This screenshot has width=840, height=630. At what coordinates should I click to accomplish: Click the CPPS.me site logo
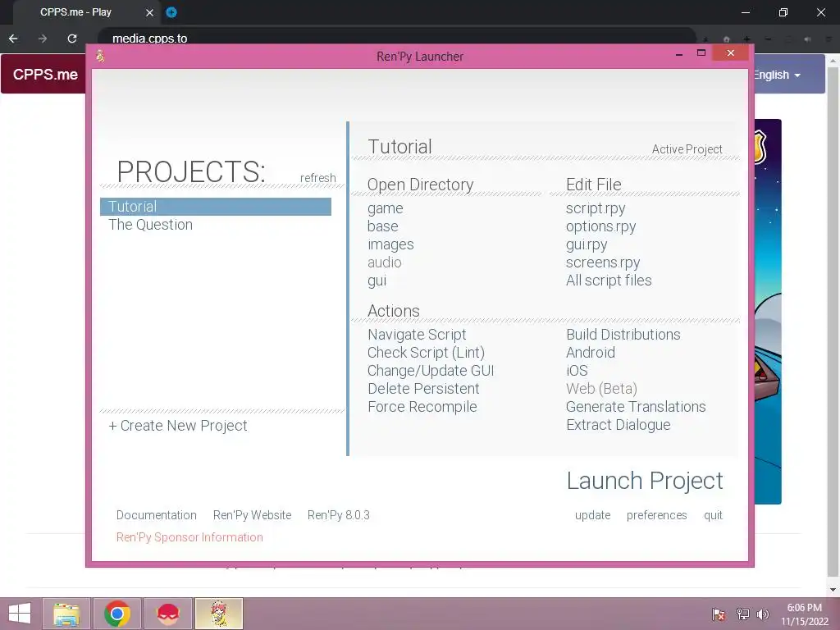click(45, 75)
